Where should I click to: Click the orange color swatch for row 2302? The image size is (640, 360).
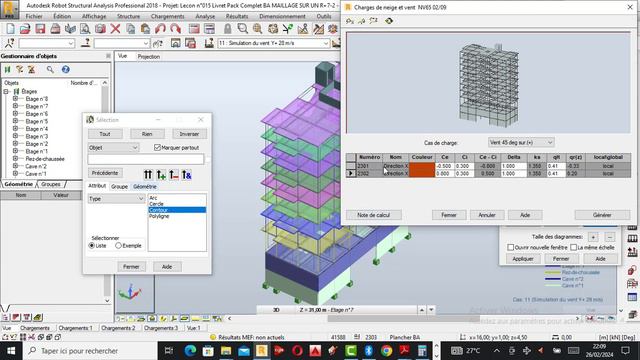tap(422, 173)
